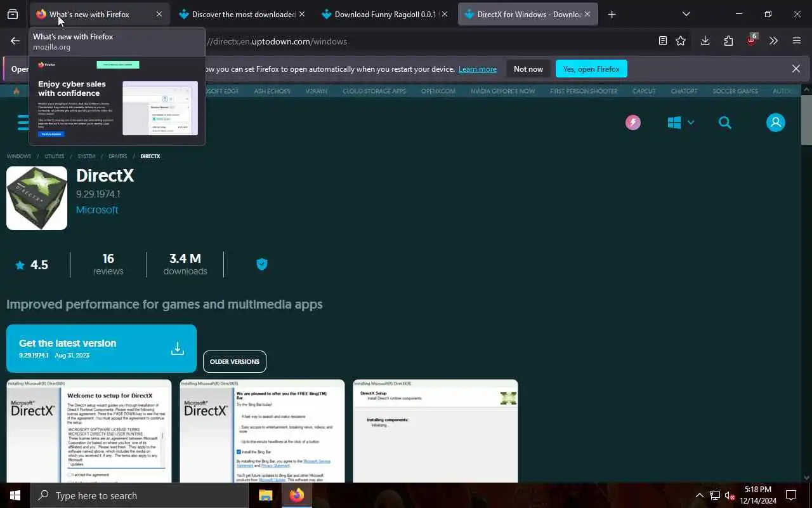Toggle reader view icon in address bar
The width and height of the screenshot is (812, 508).
pos(663,41)
